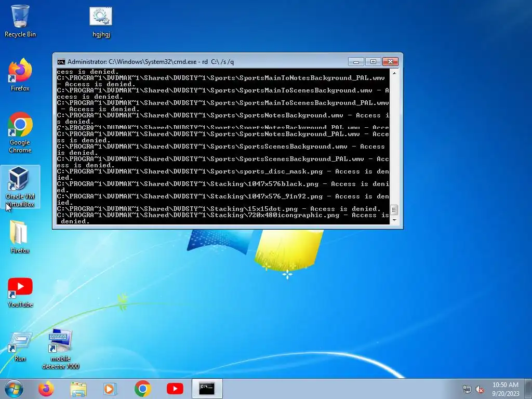Close the Administrator cmd.exe window
The image size is (532, 399).
[x=390, y=62]
